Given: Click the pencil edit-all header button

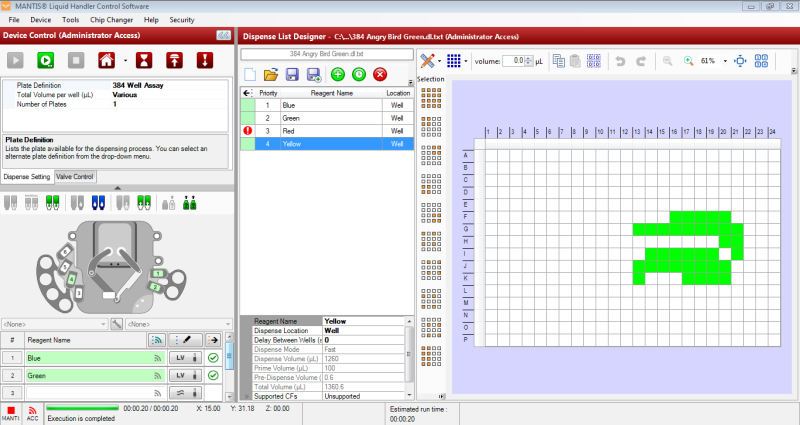Looking at the screenshot, I should tap(186, 340).
